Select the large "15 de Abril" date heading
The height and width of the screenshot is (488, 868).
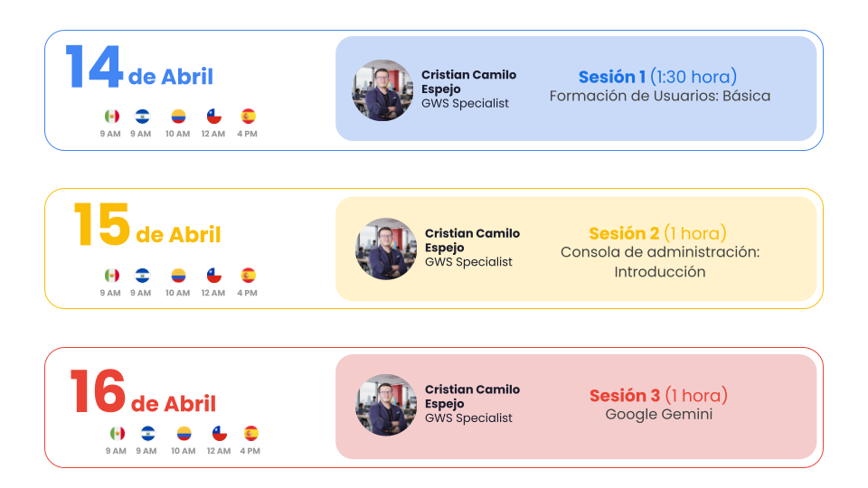(146, 227)
